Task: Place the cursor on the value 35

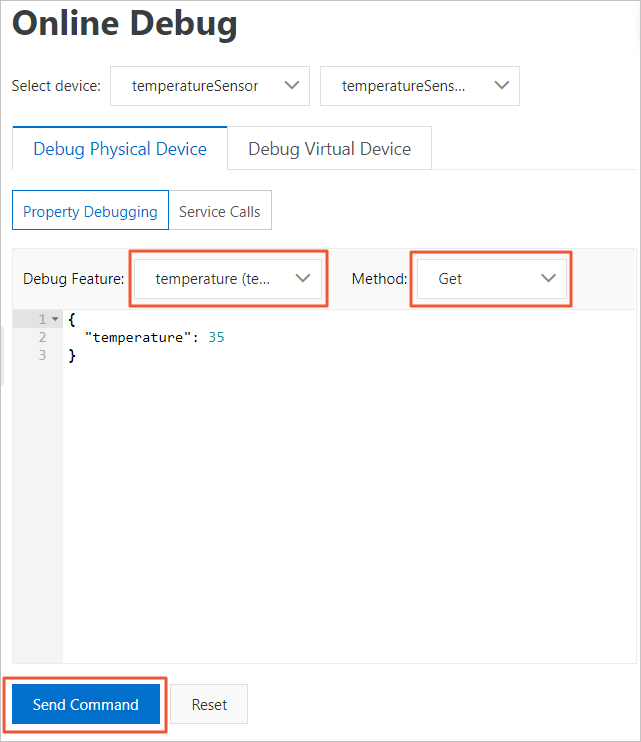Action: click(216, 337)
